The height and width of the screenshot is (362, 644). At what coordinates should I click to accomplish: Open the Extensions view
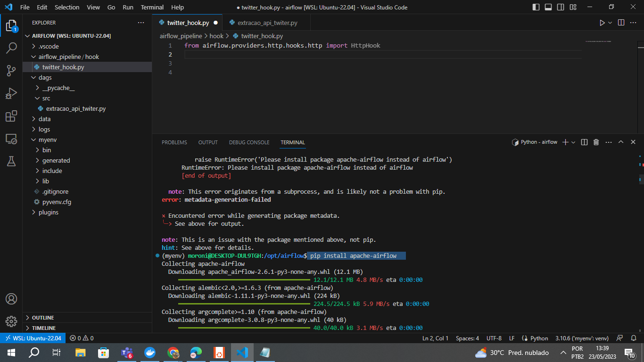[x=11, y=116]
